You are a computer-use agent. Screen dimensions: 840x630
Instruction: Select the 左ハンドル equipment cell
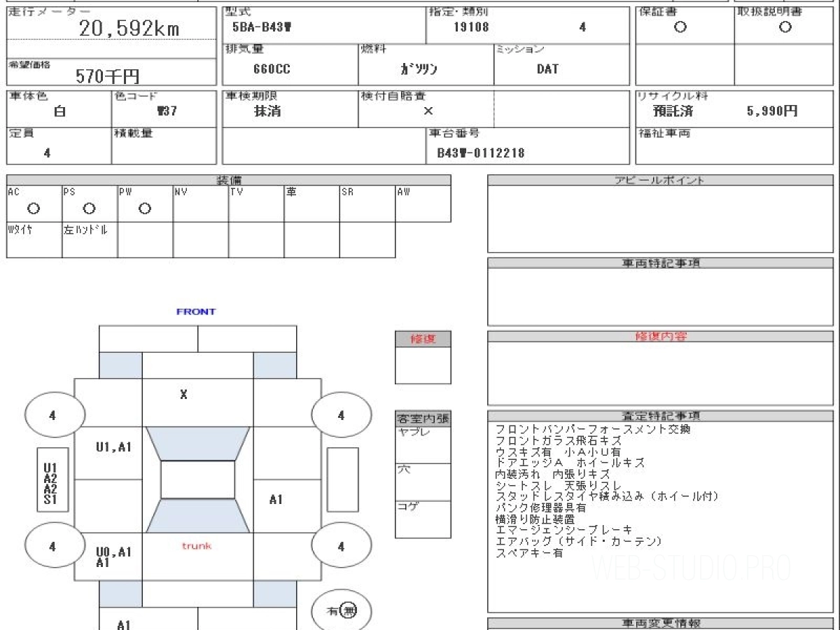click(x=90, y=239)
